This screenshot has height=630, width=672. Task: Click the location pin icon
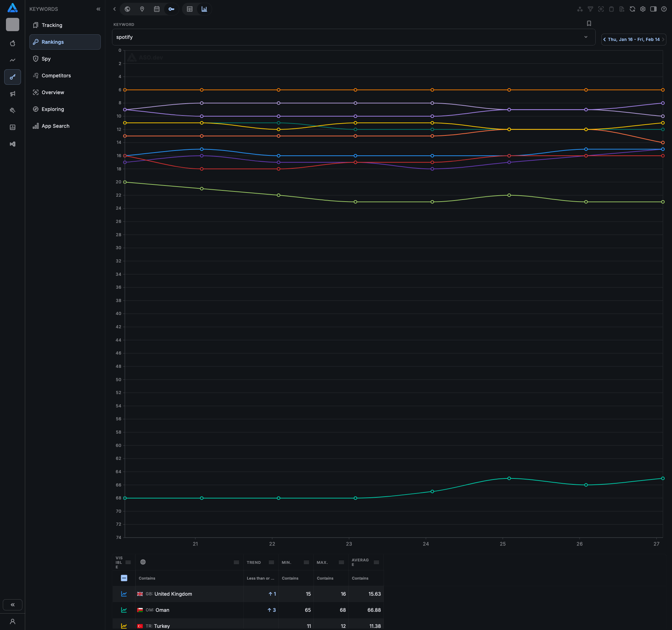[x=142, y=9]
